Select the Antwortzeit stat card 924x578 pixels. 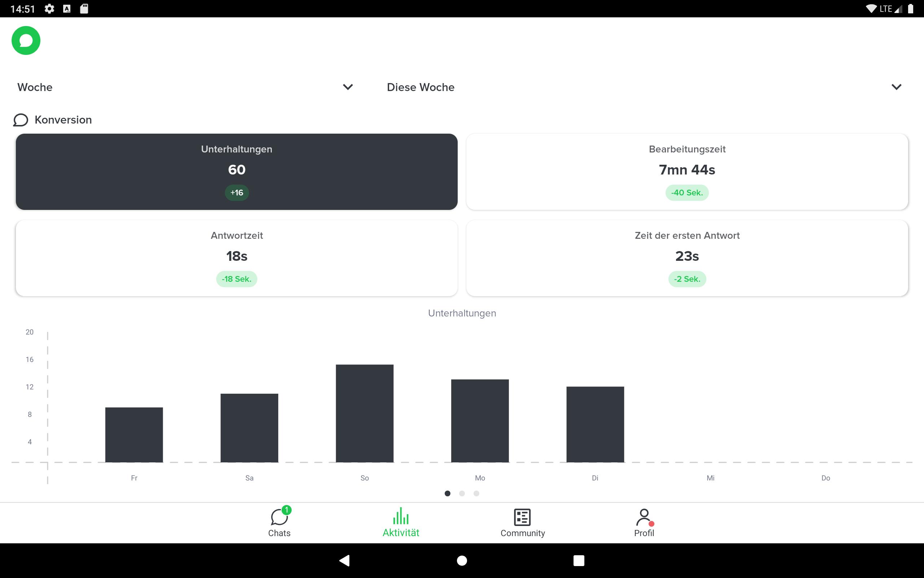237,258
